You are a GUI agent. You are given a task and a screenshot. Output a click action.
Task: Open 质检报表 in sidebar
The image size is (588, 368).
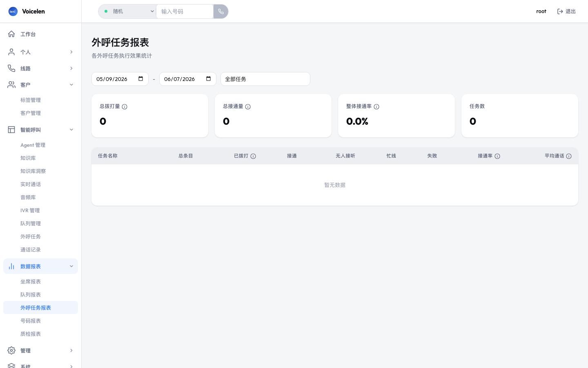click(40, 334)
